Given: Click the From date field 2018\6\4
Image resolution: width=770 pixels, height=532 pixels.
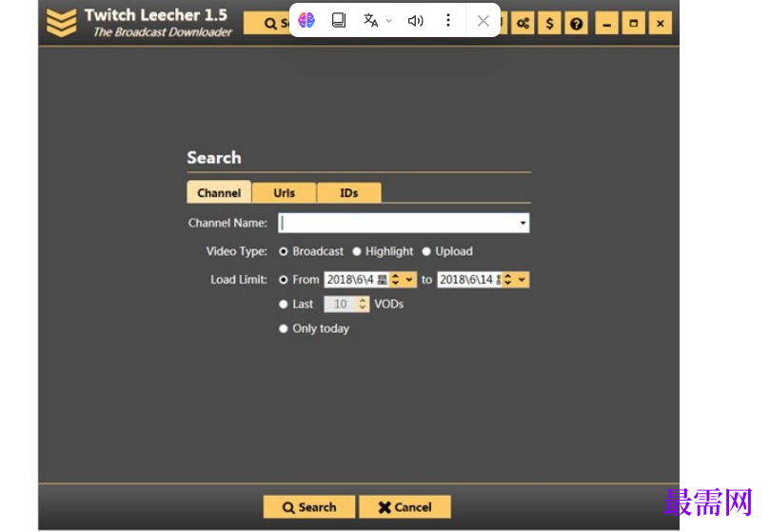Looking at the screenshot, I should (357, 280).
